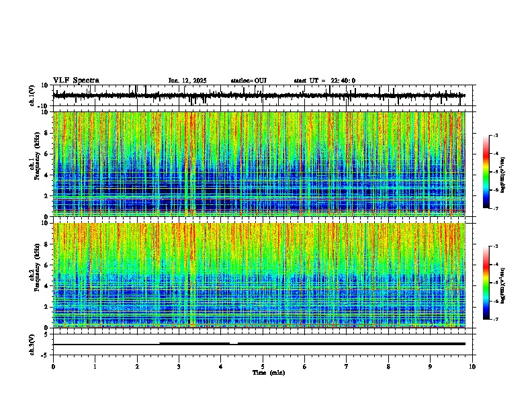Viewport: 532px width, 411px height.
Task: Select the date text "Jan. 12, 2025"
Action: [187, 81]
